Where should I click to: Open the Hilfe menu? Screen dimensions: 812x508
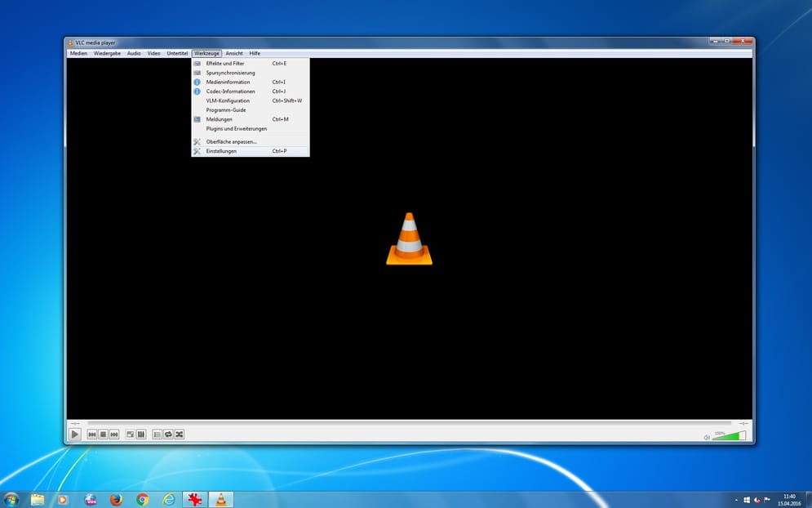click(x=255, y=53)
